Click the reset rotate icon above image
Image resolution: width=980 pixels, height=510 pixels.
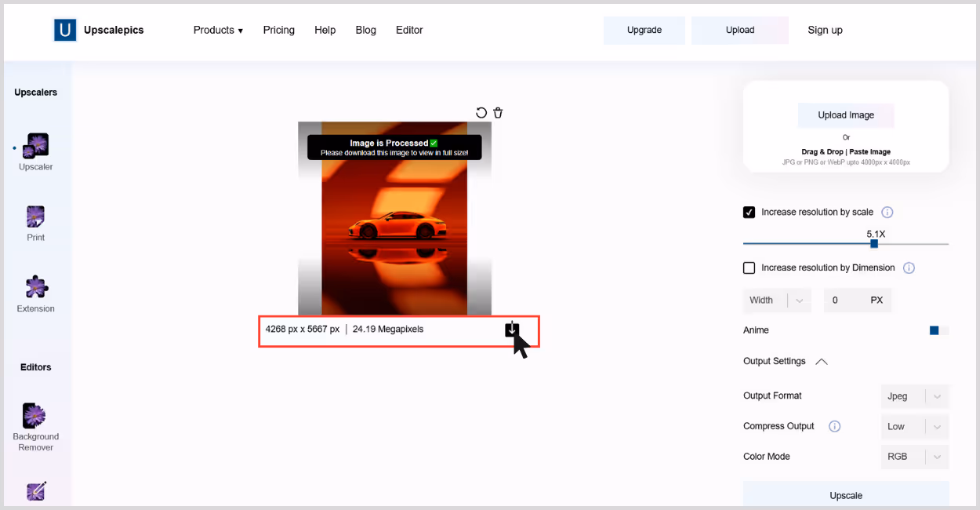[481, 113]
